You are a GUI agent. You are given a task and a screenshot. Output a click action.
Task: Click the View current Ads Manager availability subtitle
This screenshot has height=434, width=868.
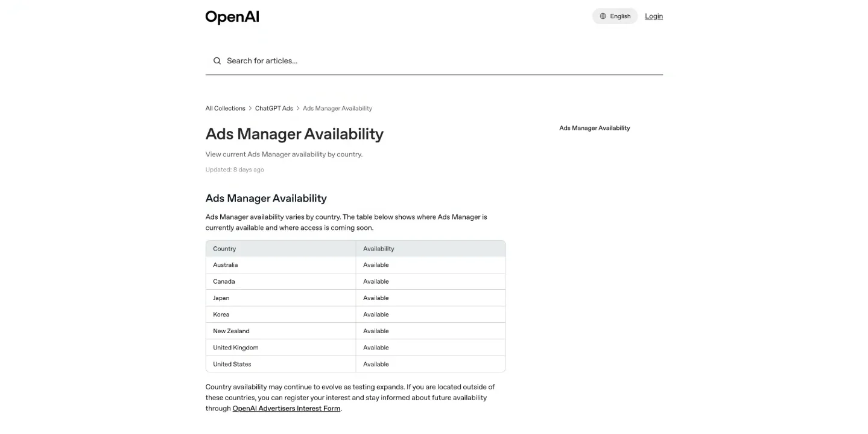(x=284, y=155)
